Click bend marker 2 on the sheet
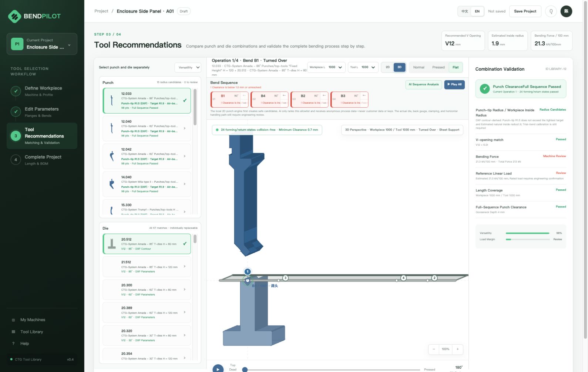Image resolution: width=588 pixels, height=372 pixels. (434, 278)
